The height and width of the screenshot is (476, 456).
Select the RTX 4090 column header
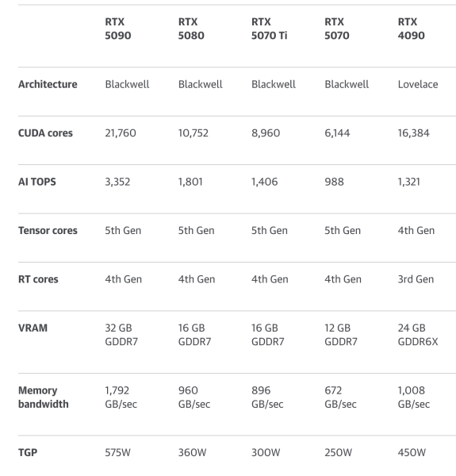pyautogui.click(x=411, y=29)
